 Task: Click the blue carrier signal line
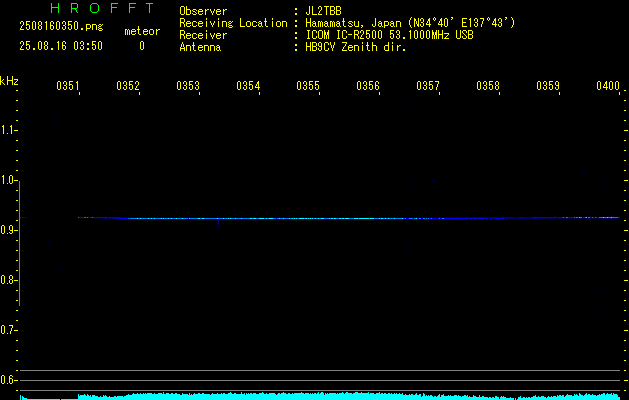pyautogui.click(x=349, y=218)
